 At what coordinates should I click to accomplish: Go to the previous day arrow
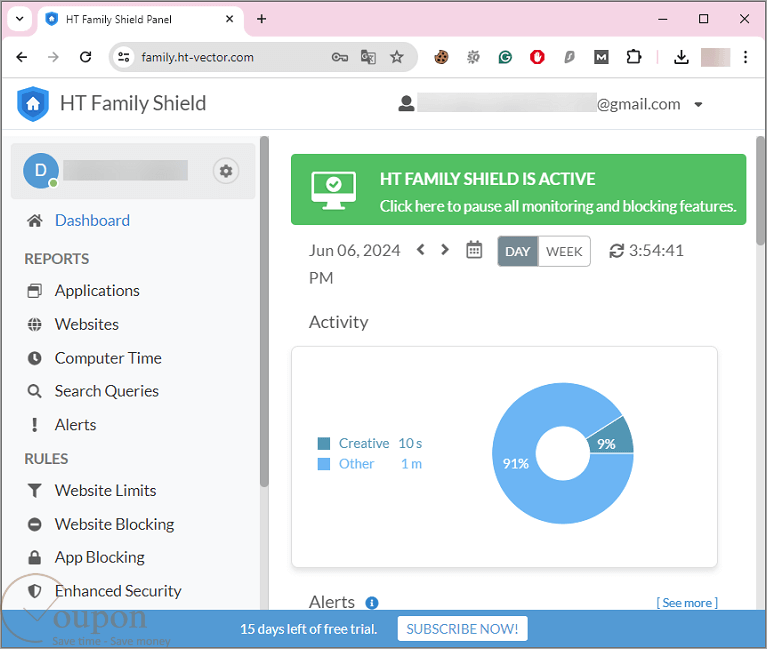click(420, 250)
